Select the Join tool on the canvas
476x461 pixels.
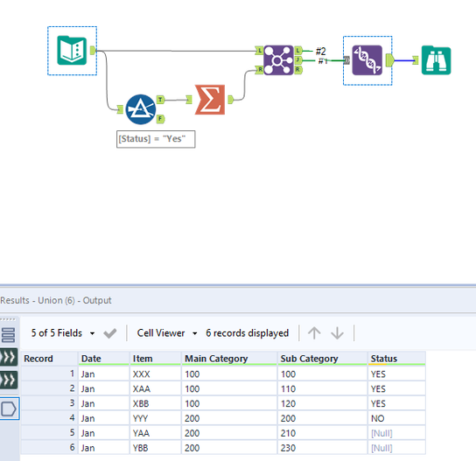coord(278,60)
